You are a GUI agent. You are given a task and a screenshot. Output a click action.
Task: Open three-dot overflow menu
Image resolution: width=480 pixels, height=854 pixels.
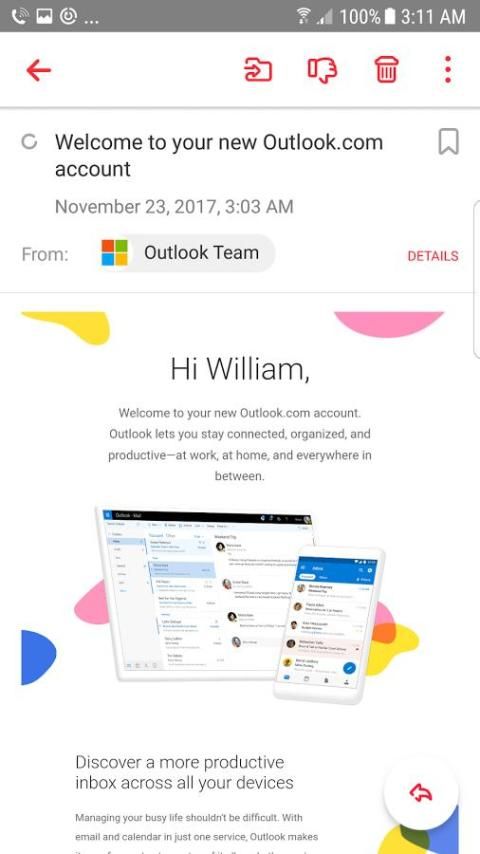pos(447,69)
